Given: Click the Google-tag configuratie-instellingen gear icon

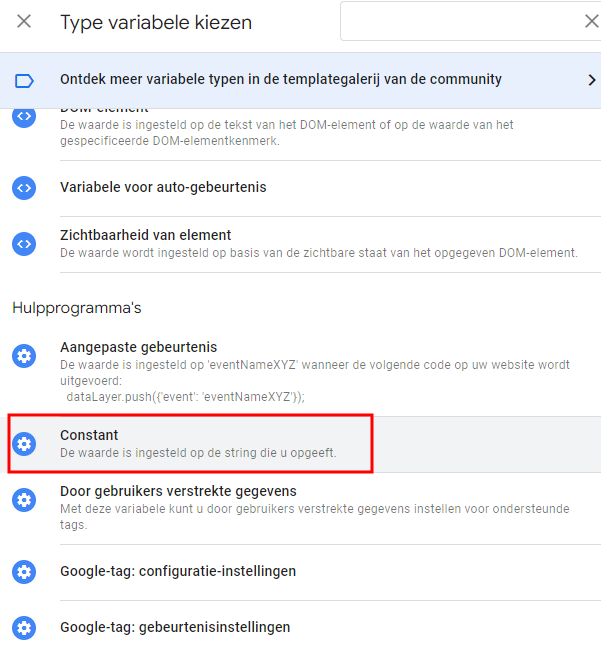Looking at the screenshot, I should click(24, 571).
